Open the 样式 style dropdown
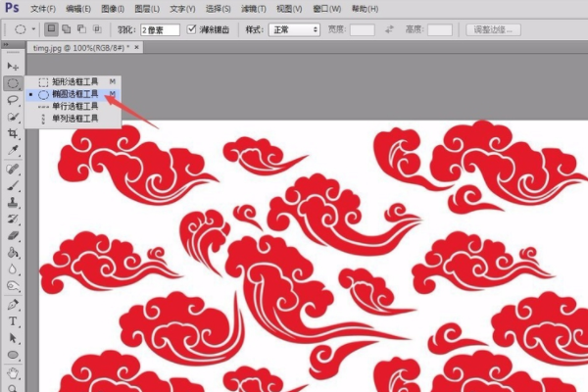Screen dimensions: 588x392 click(x=295, y=29)
